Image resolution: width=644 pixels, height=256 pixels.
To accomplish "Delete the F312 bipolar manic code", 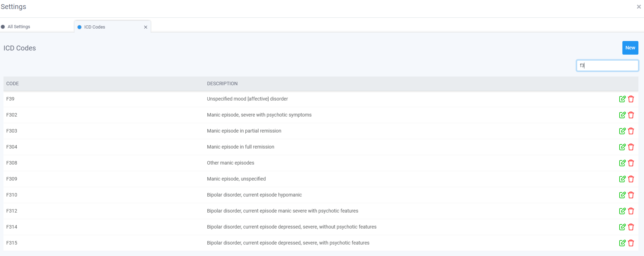I will (x=631, y=211).
